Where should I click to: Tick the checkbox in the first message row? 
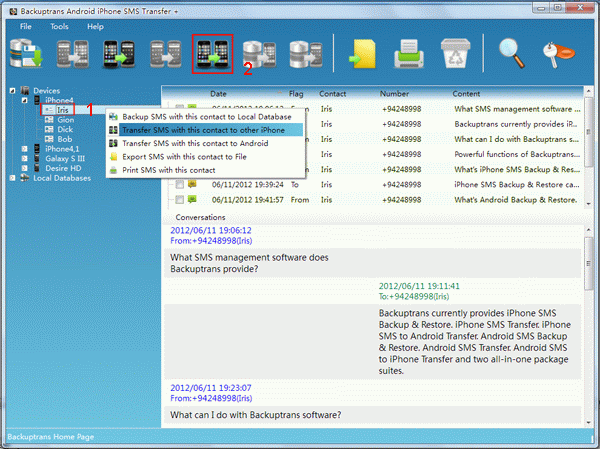coord(179,108)
